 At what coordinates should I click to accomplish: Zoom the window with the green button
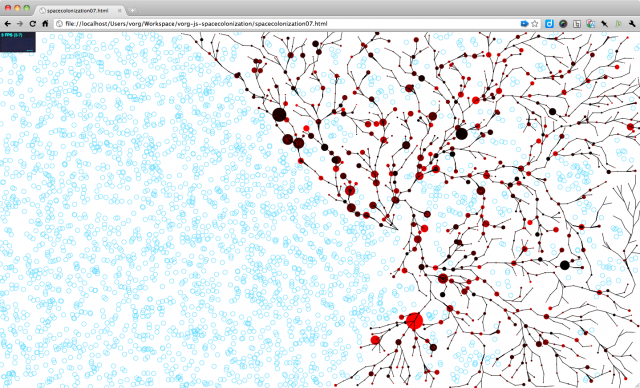[27, 8]
